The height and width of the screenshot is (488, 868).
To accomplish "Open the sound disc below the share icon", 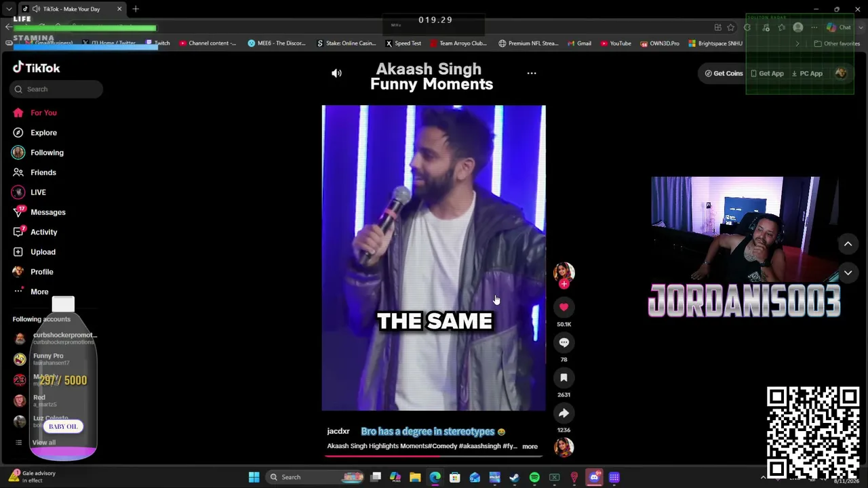I will (564, 447).
